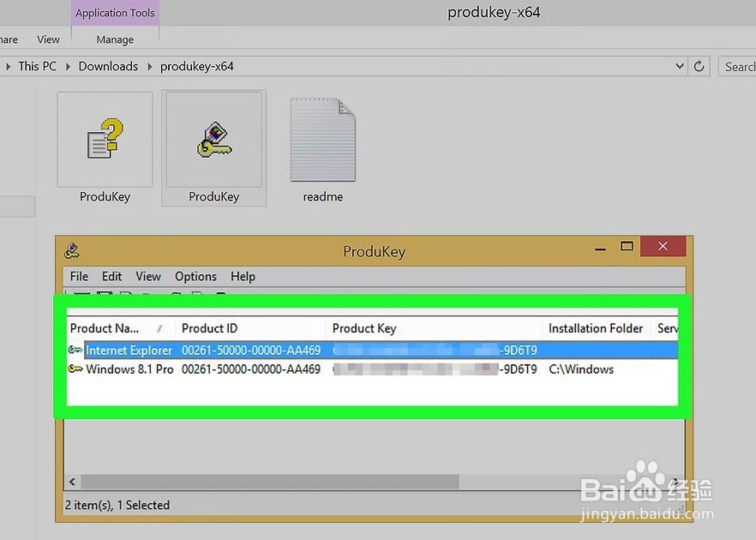Switch to the View ribbon tab
Screen dimensions: 756x540
click(x=48, y=39)
